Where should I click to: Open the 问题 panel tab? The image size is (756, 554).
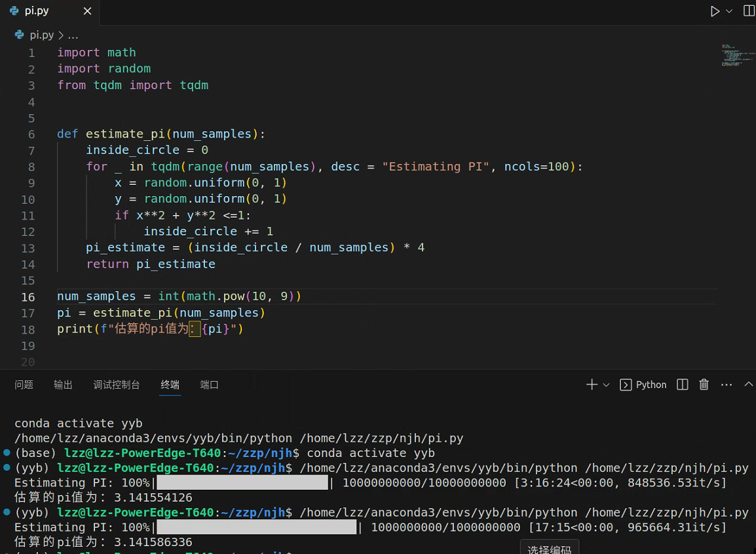(x=24, y=385)
